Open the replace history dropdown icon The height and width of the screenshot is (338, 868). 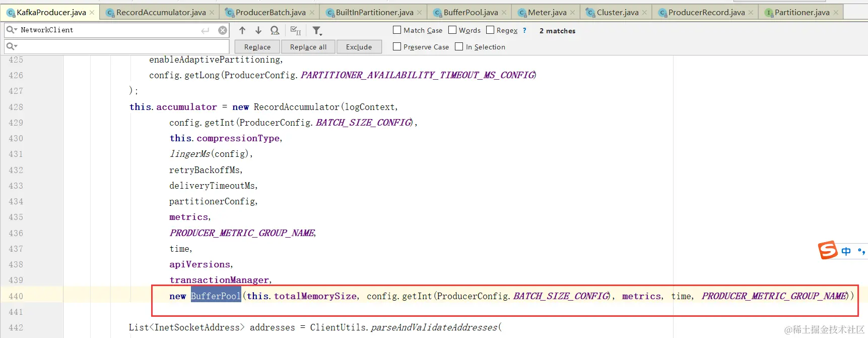(x=12, y=46)
